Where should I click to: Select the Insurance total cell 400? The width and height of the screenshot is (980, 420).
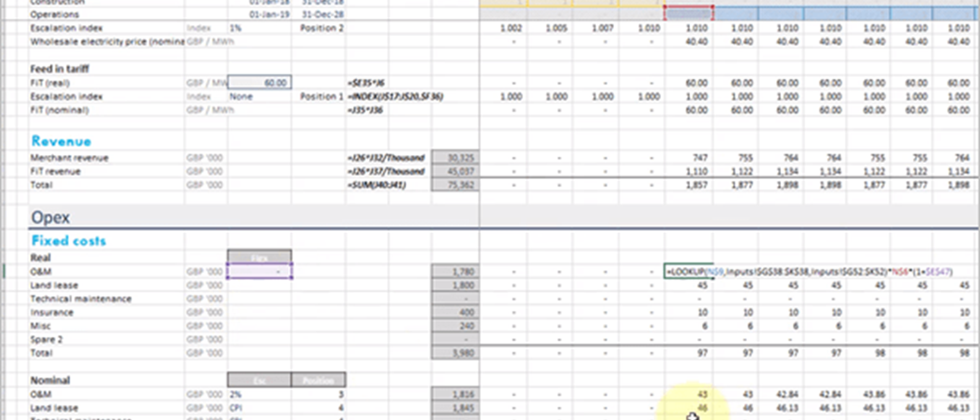(x=455, y=312)
